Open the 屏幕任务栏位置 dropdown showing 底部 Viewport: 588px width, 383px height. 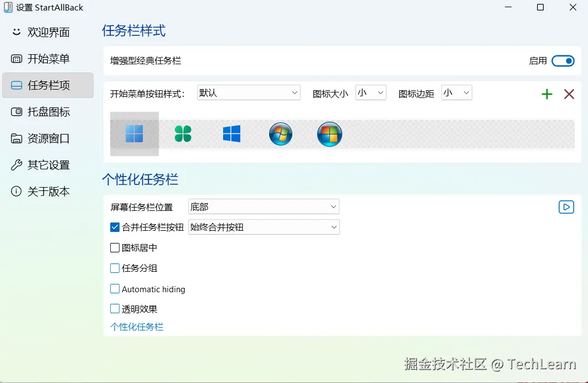tap(264, 206)
